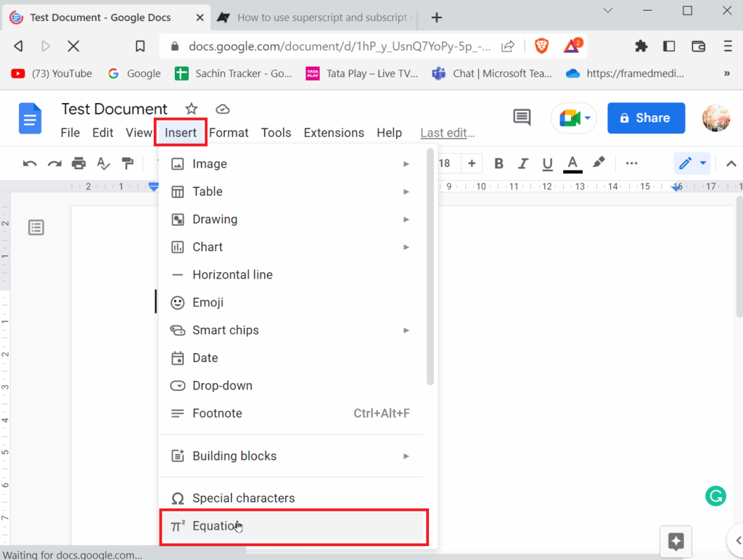Click the blue Share button
This screenshot has width=743, height=560.
click(x=646, y=118)
